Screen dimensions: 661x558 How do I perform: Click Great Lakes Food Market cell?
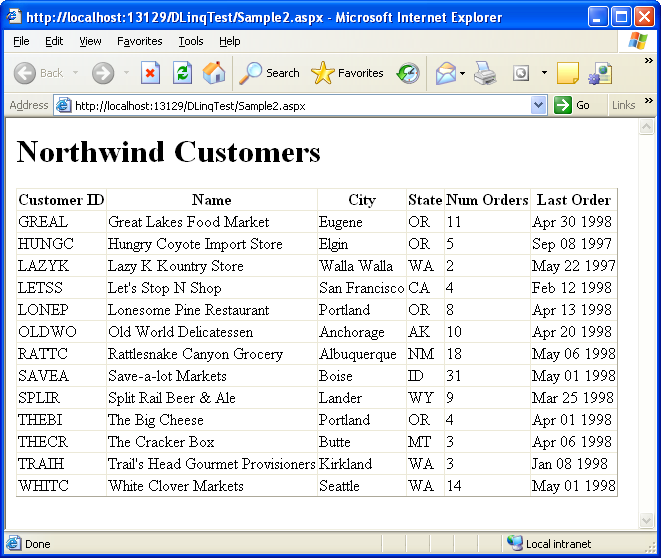[x=212, y=222]
